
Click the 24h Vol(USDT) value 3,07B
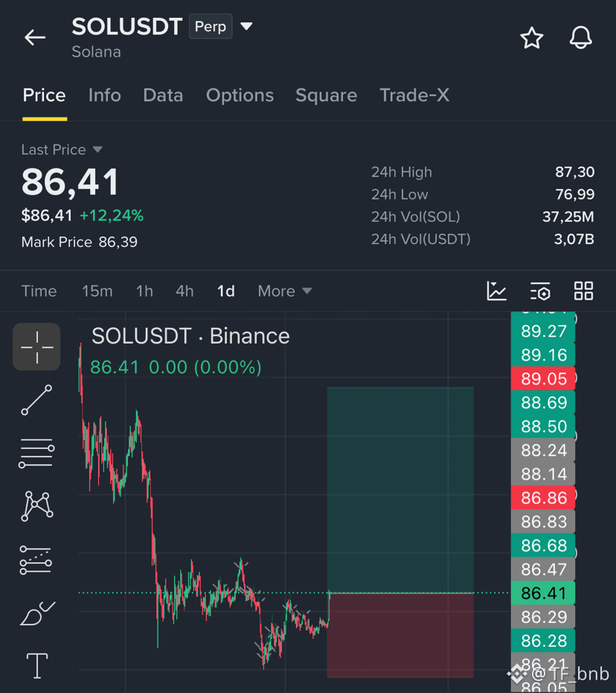point(574,239)
